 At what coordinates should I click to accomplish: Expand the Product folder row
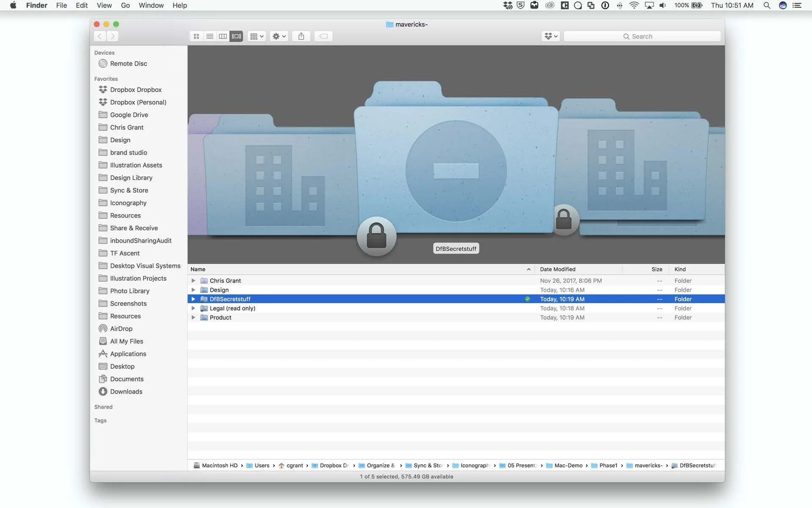[193, 317]
